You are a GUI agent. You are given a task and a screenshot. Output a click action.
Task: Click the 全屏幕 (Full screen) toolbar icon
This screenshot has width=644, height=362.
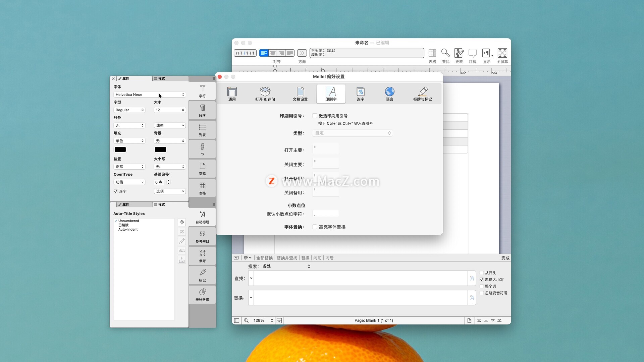pos(502,53)
